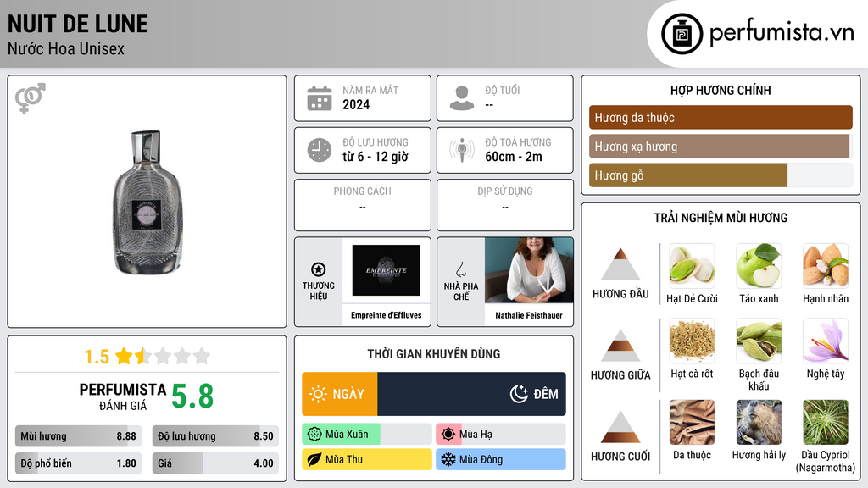Click the Thời gian khuyên dùng heading
The image size is (868, 488).
pyautogui.click(x=434, y=353)
